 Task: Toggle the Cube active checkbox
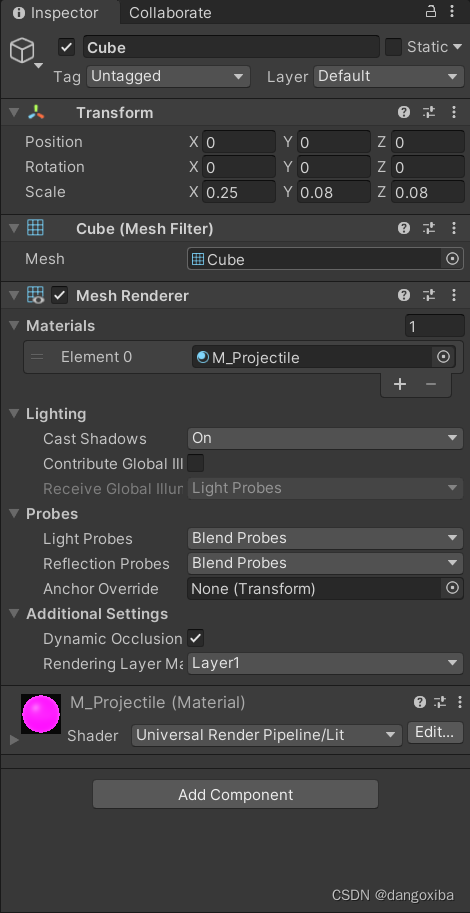[66, 47]
